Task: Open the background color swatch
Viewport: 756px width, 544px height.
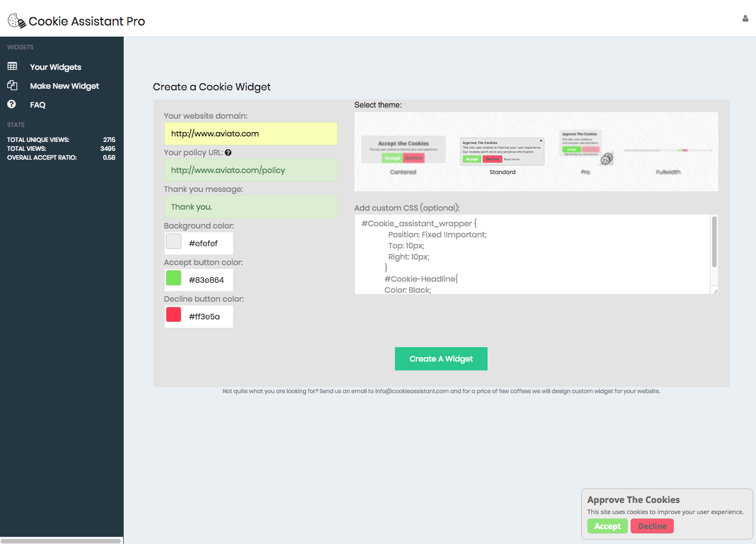Action: (174, 241)
